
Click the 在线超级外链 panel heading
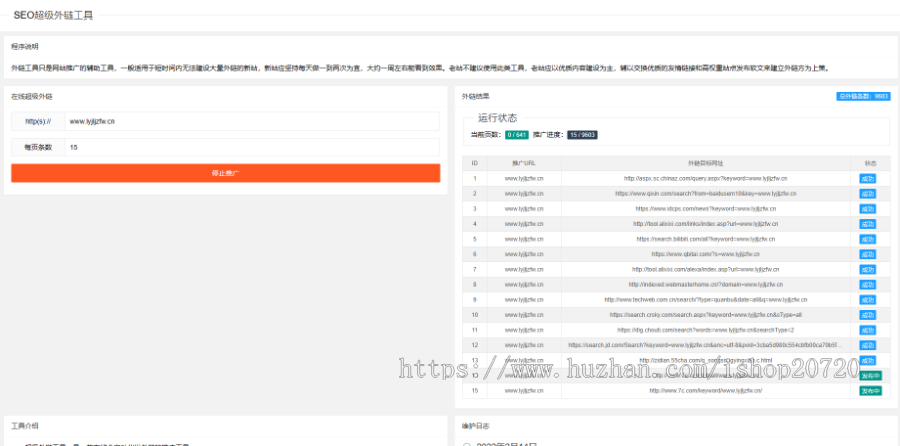[32, 96]
